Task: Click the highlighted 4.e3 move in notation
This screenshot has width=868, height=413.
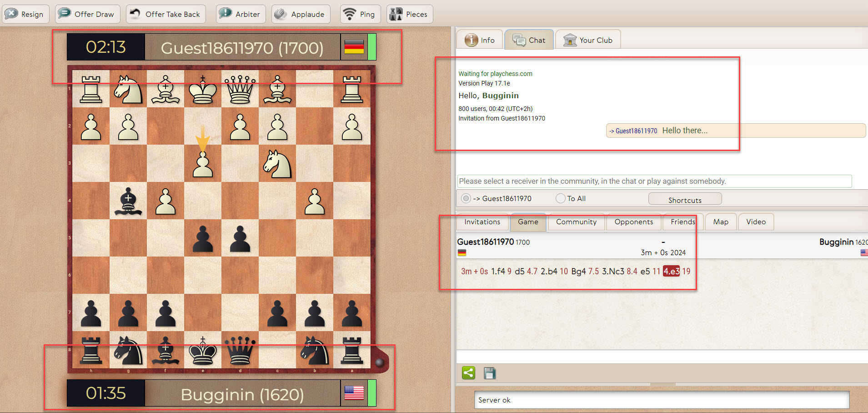Action: (671, 272)
